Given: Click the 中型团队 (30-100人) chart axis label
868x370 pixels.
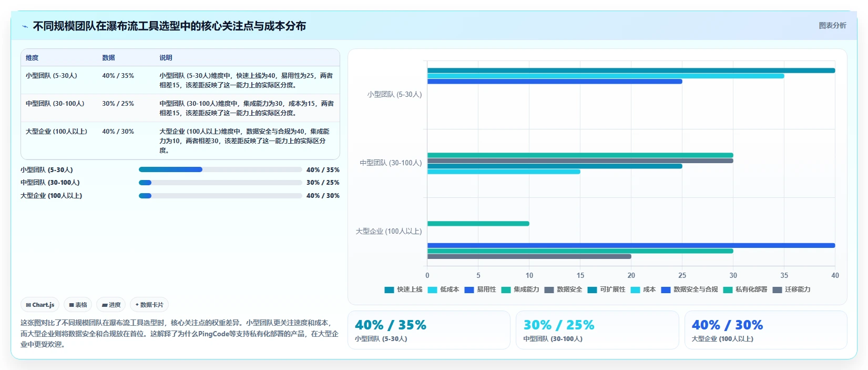Looking at the screenshot, I should [391, 163].
